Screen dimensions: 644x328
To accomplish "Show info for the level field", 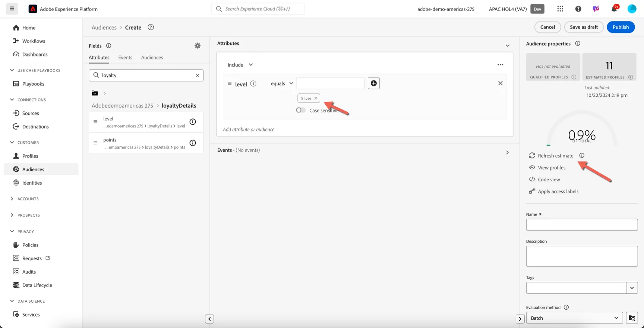I will click(193, 122).
